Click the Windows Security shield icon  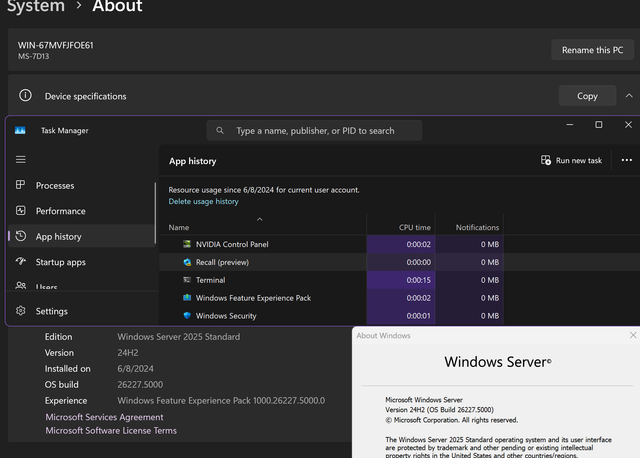click(x=187, y=316)
